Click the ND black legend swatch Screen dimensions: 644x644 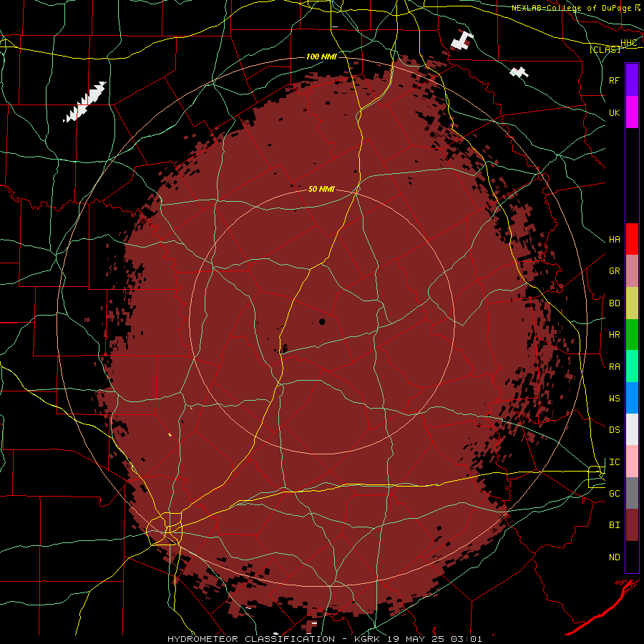tap(632, 557)
